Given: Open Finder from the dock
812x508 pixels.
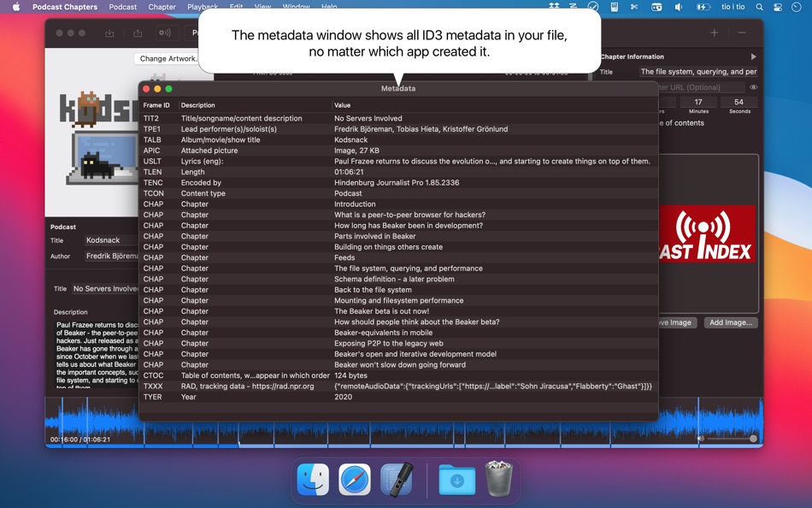Looking at the screenshot, I should coord(313,480).
